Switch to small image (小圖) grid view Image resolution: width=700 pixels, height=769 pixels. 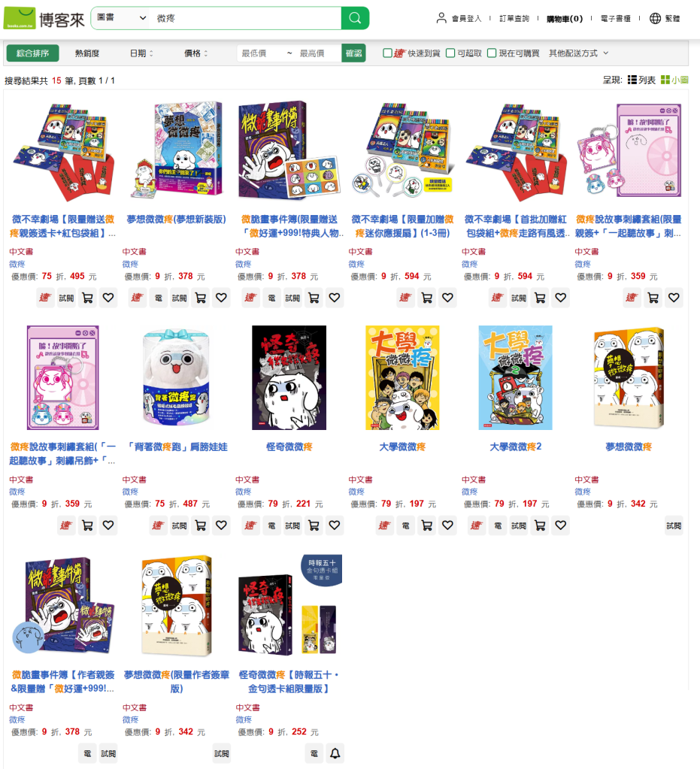675,80
